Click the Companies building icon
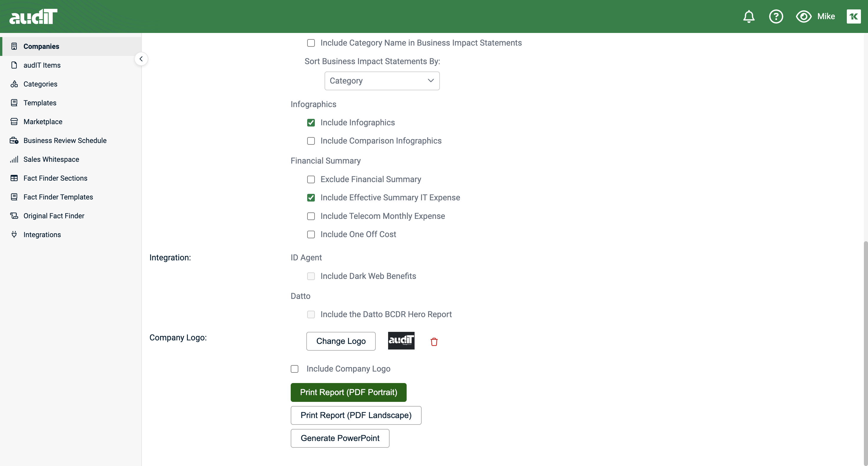868x466 pixels. click(x=14, y=46)
